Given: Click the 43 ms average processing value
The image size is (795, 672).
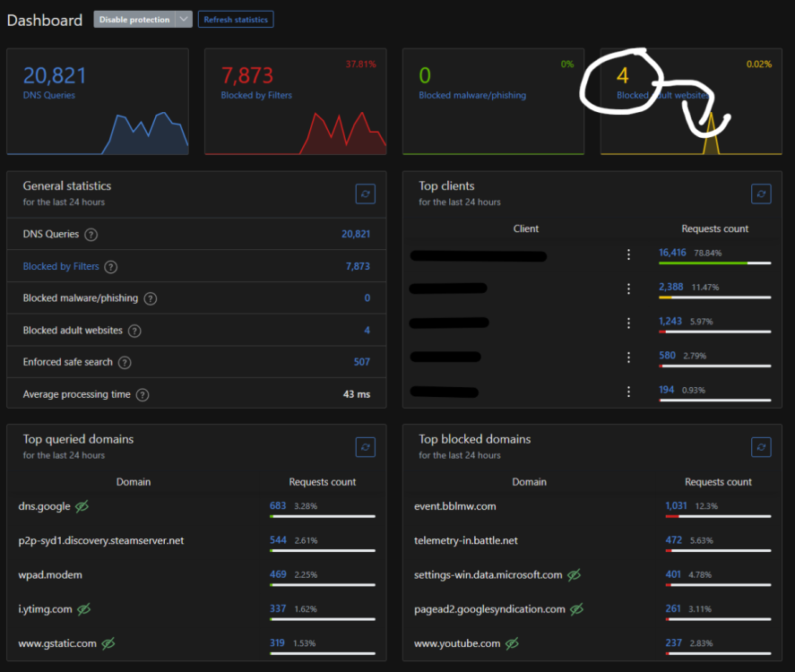Looking at the screenshot, I should click(x=357, y=393).
